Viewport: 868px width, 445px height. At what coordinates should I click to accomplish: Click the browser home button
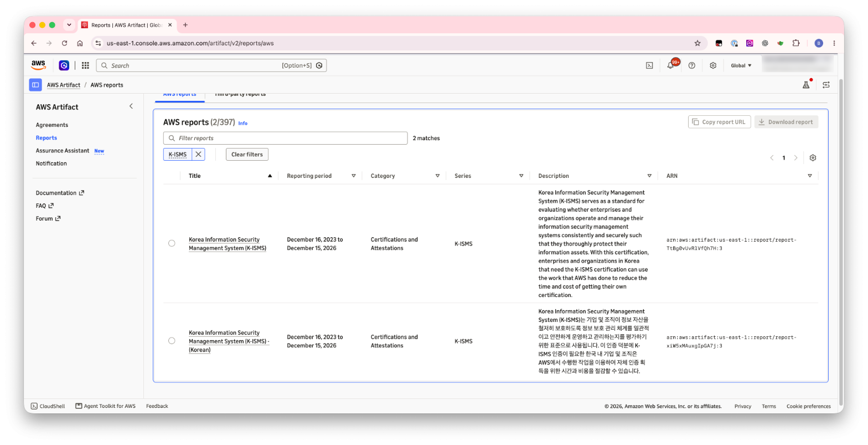(x=80, y=43)
